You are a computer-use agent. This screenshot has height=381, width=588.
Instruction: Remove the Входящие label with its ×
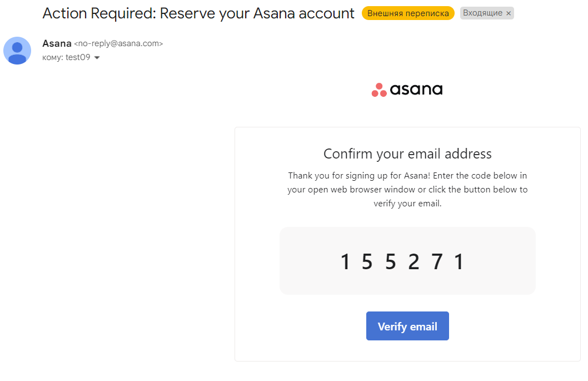(x=509, y=13)
